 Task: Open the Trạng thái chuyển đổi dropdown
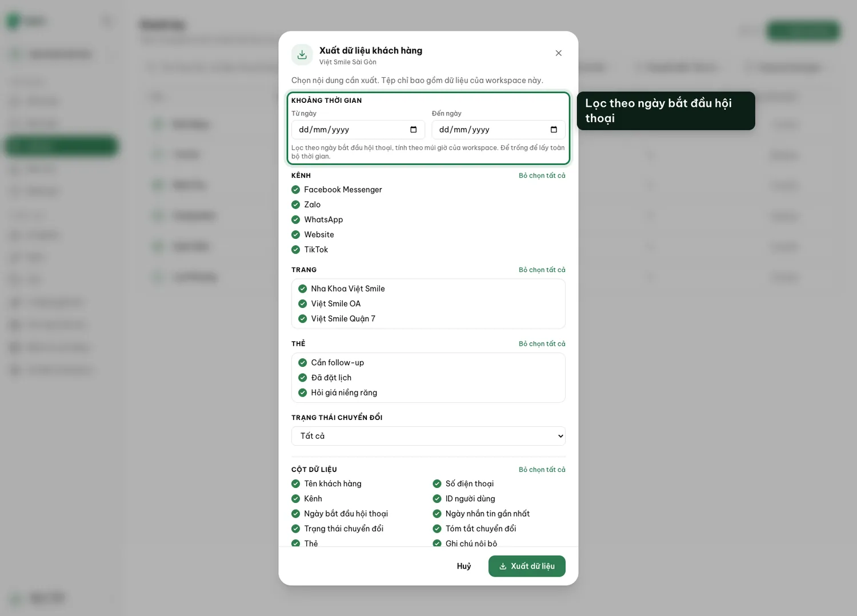tap(428, 436)
